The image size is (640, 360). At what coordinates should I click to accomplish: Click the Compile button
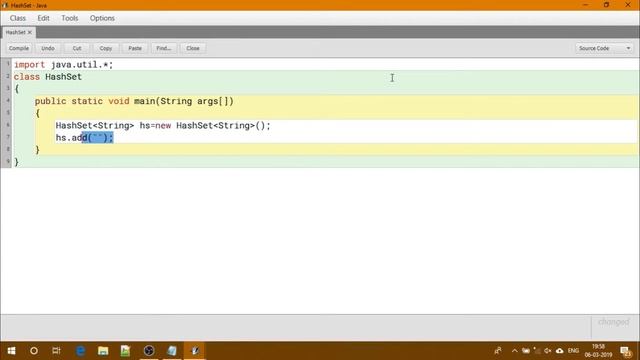click(x=19, y=48)
